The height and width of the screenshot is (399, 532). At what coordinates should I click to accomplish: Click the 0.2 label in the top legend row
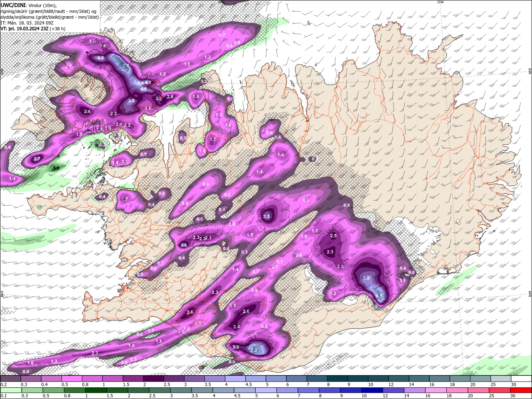pyautogui.click(x=3, y=384)
